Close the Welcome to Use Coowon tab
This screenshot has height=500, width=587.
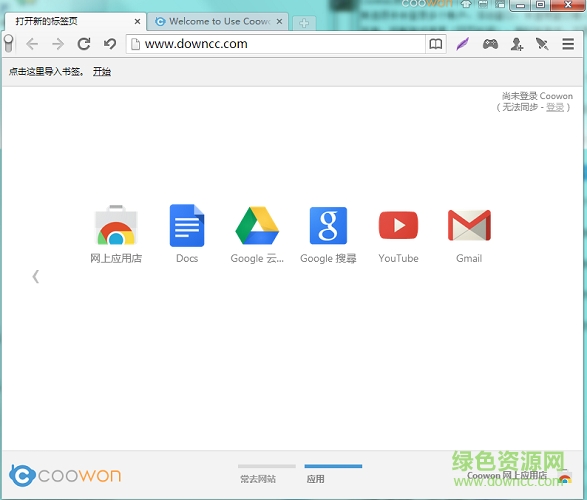click(279, 22)
